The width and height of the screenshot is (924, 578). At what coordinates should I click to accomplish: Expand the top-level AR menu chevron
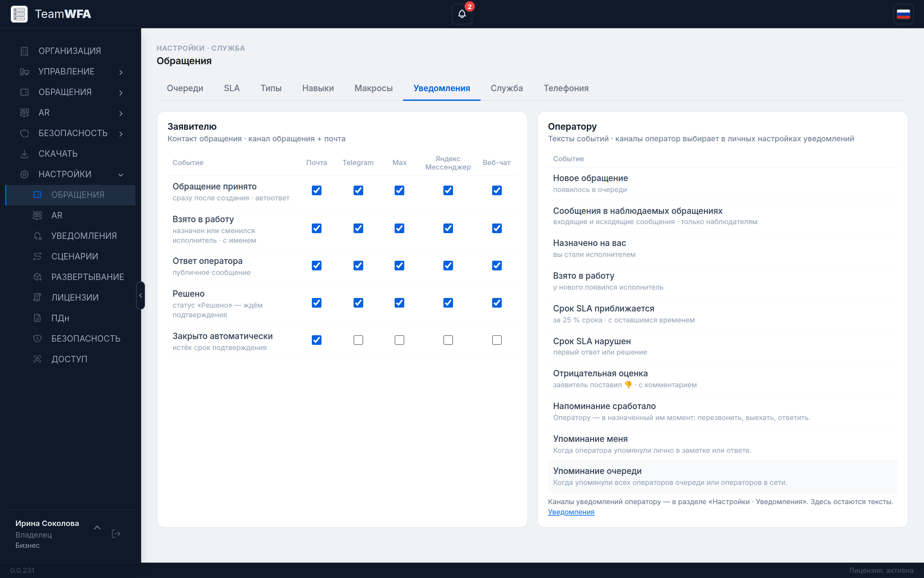pos(121,113)
